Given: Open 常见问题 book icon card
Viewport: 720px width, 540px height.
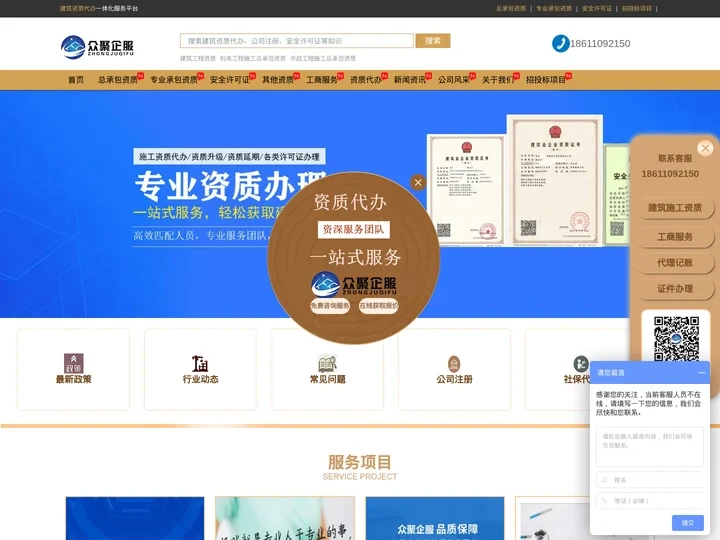Looking at the screenshot, I should [x=327, y=369].
